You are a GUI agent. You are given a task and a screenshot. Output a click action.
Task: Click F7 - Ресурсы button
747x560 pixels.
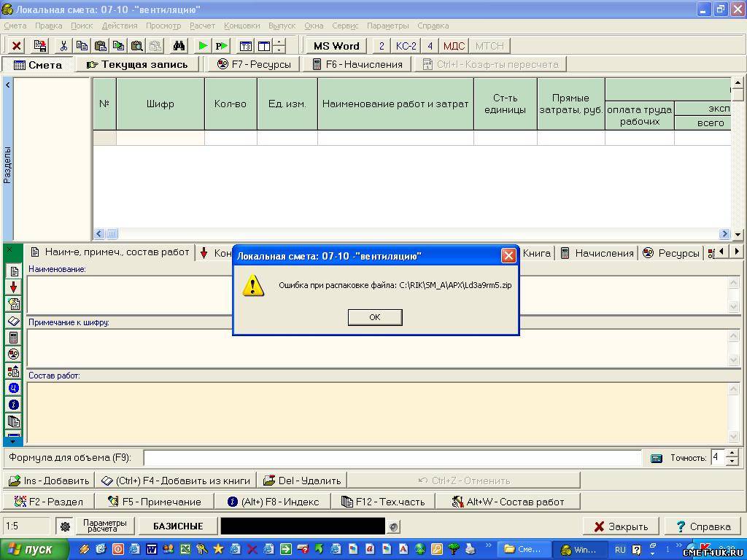pos(254,64)
